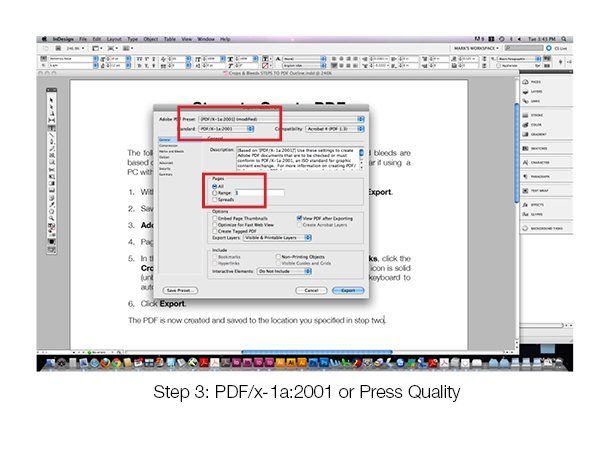Switch to paragraph formatting controls
The image size is (612, 468).
(x=43, y=66)
